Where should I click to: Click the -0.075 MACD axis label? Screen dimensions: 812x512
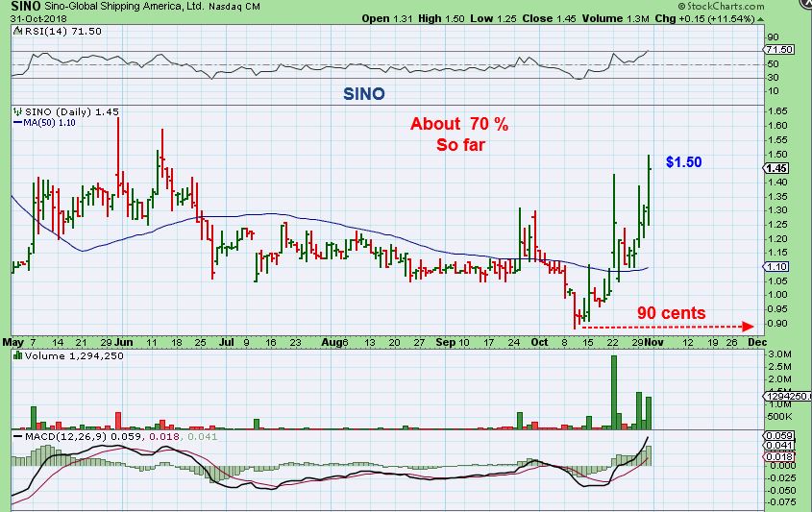[x=782, y=502]
